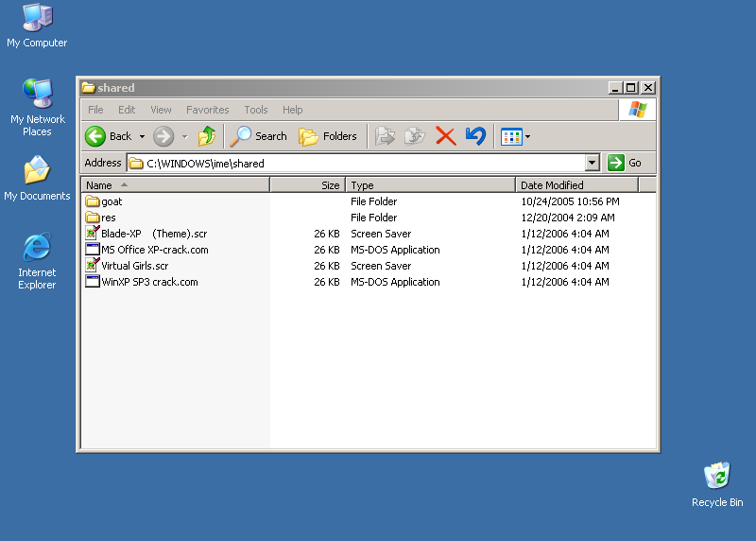Screen dimensions: 756x541
Task: Close the shared window
Action: click(648, 88)
